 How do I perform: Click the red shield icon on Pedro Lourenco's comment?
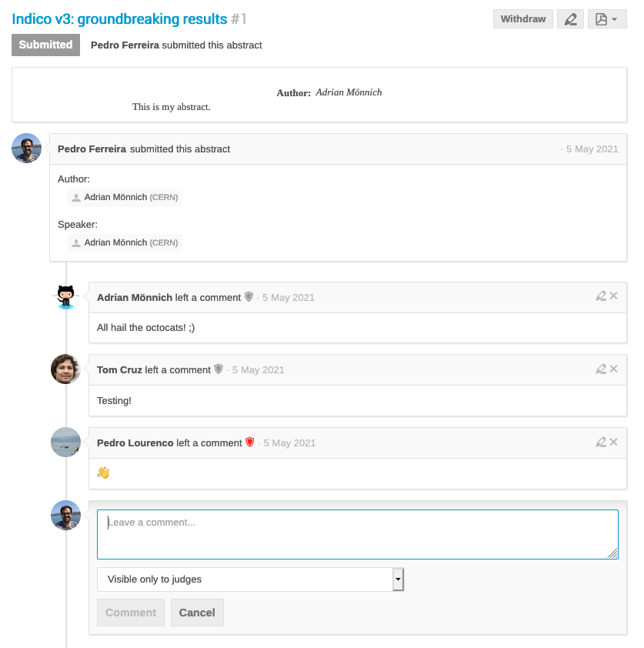[249, 443]
